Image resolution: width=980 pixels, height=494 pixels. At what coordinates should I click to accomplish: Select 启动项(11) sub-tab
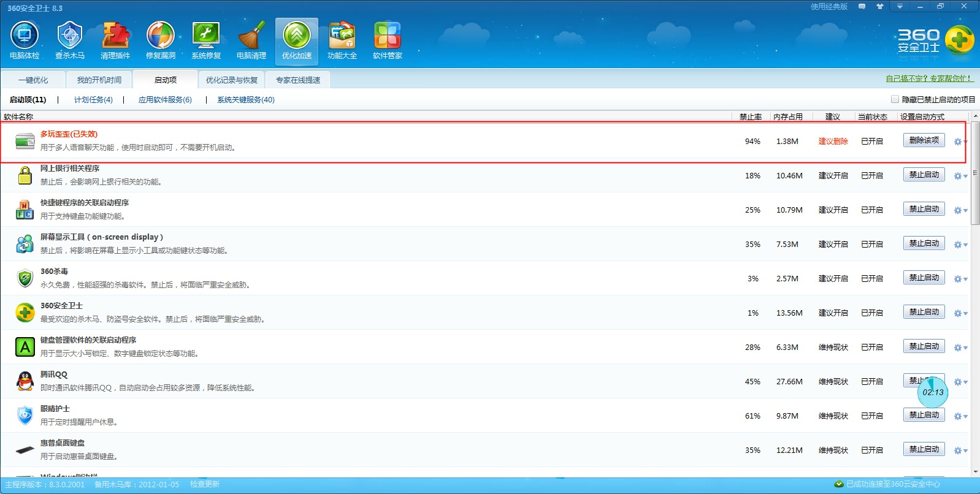point(28,99)
